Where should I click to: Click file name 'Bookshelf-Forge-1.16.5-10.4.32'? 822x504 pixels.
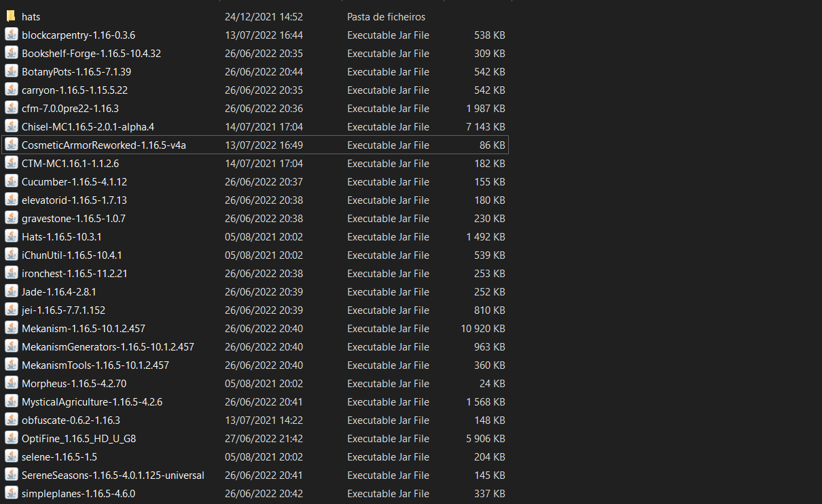pyautogui.click(x=91, y=53)
